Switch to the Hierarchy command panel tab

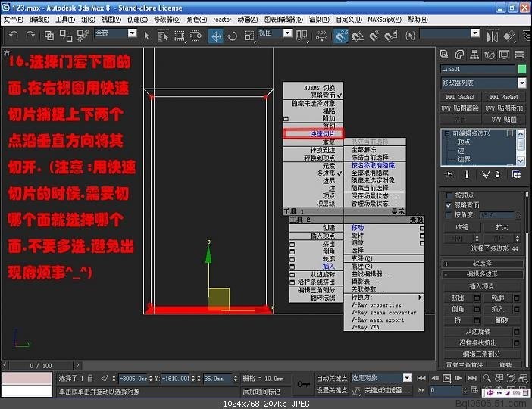474,55
